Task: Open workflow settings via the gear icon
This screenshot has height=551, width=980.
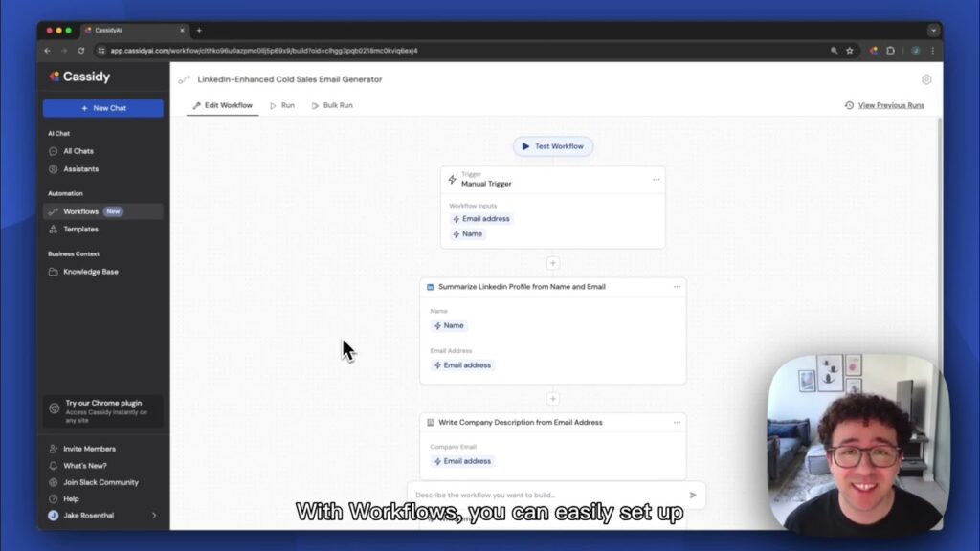Action: click(x=925, y=79)
